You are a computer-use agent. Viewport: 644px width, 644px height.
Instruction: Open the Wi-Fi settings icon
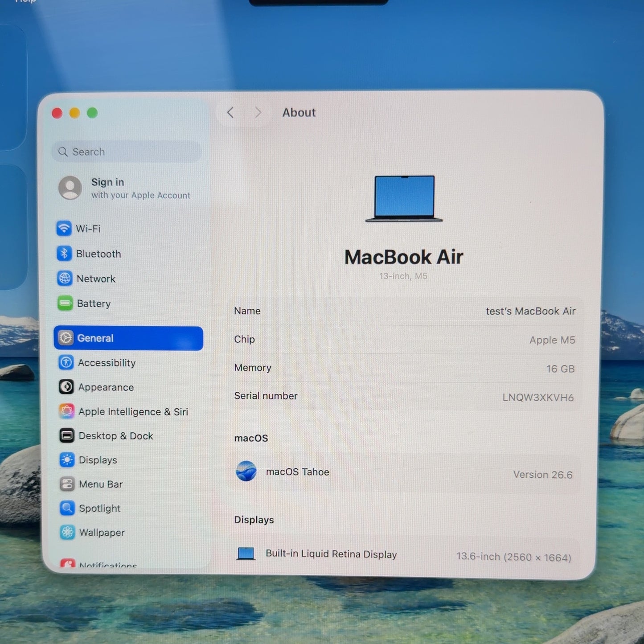[64, 228]
